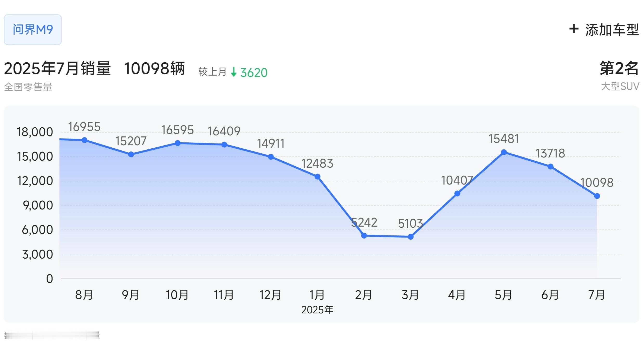Image resolution: width=644 pixels, height=362 pixels.
Task: Click the plus icon beside 添加车型
Action: (x=574, y=29)
